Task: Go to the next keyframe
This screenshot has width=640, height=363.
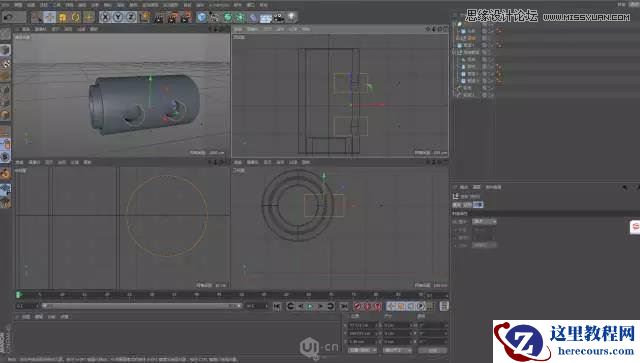Action: coord(331,306)
